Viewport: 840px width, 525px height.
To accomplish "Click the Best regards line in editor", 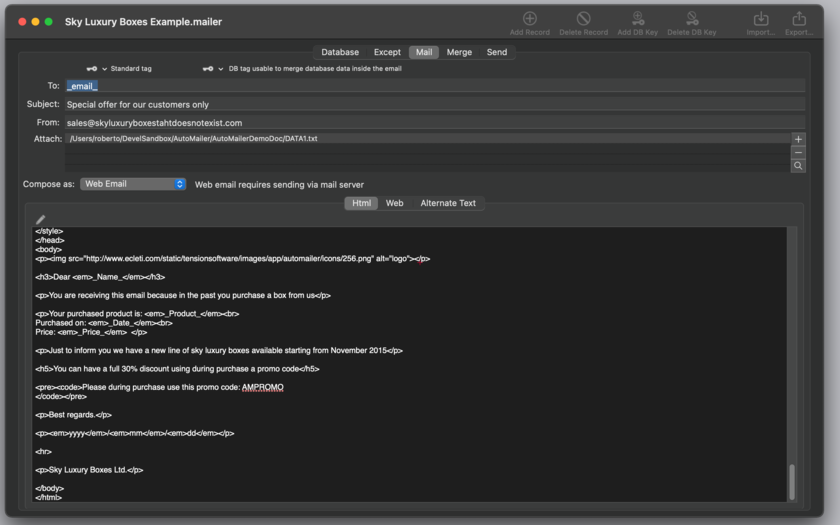I will pyautogui.click(x=73, y=415).
